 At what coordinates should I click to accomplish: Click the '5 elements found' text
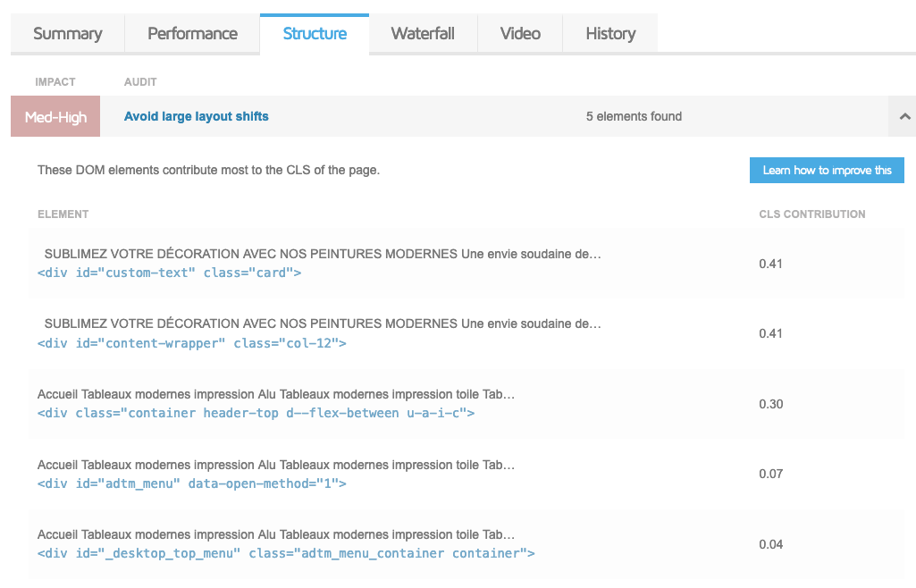[634, 116]
